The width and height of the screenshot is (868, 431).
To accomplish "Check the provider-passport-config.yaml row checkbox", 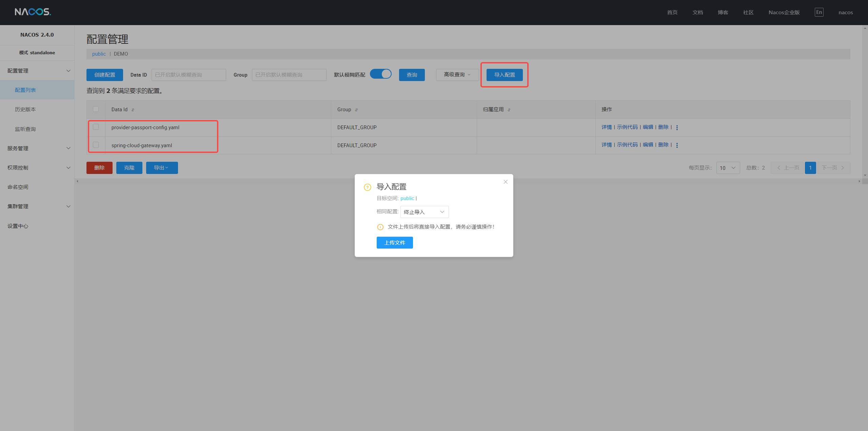I will (96, 127).
